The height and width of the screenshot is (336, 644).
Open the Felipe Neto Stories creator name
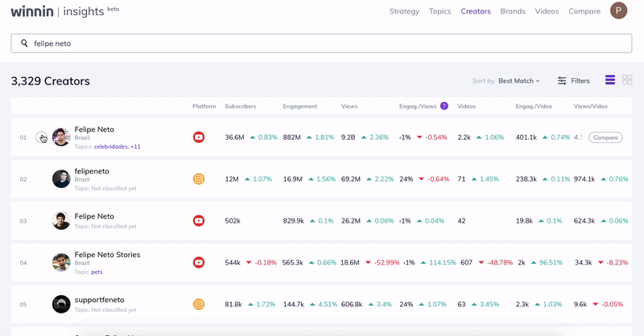click(x=107, y=254)
